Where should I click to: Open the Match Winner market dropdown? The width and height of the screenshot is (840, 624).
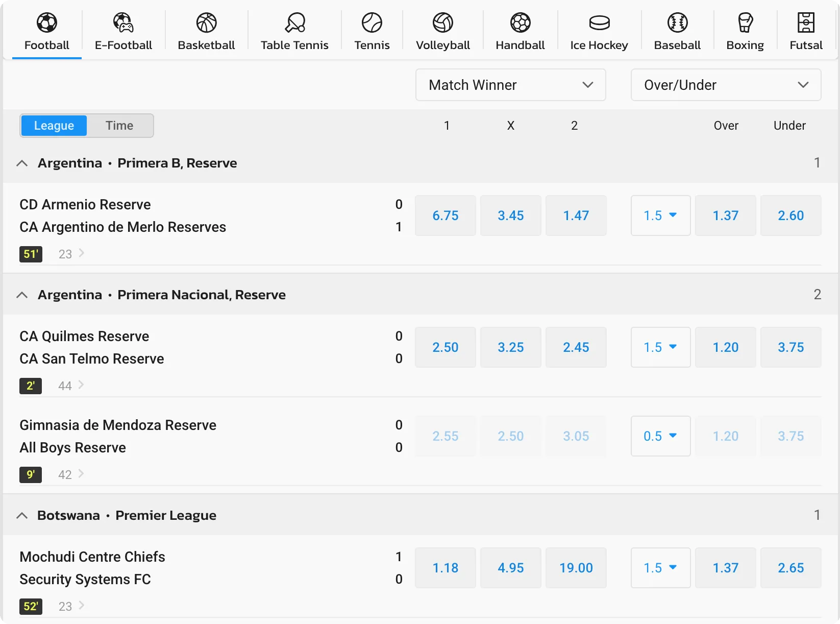[x=511, y=85]
